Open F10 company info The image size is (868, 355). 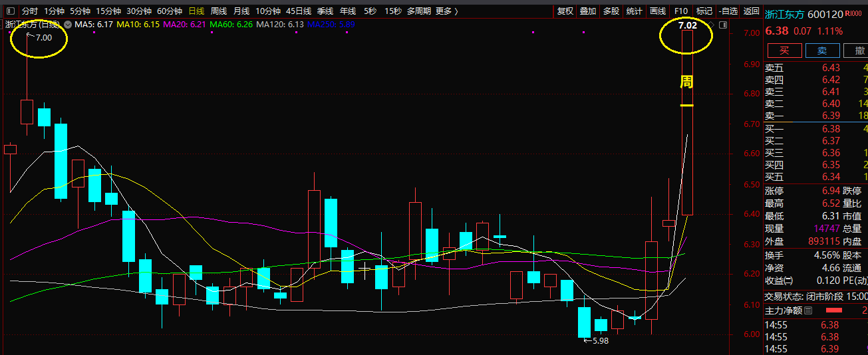(681, 11)
